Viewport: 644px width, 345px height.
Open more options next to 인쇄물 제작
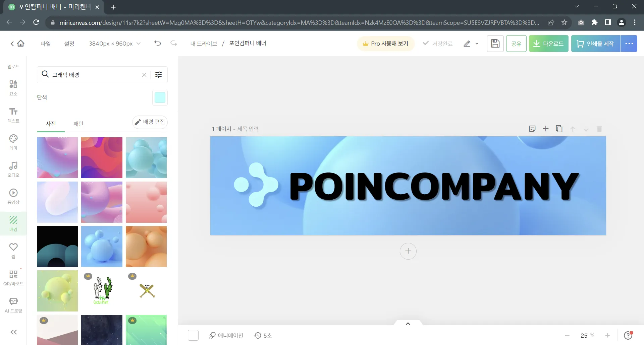(x=629, y=44)
